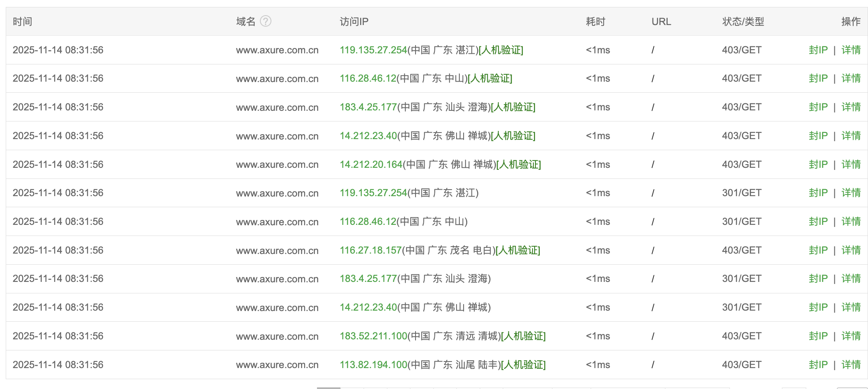The height and width of the screenshot is (389, 868).
Task: View 详情 for 116.27.18.157 row
Action: pyautogui.click(x=851, y=250)
